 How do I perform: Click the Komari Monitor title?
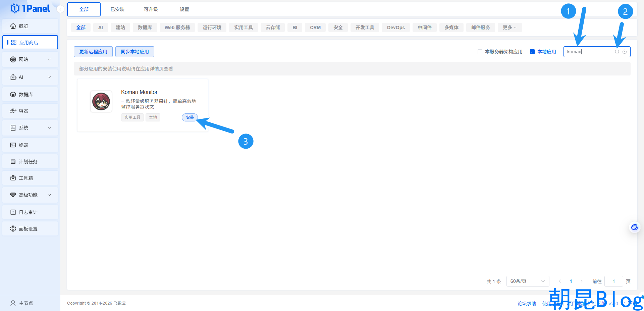[x=139, y=92]
